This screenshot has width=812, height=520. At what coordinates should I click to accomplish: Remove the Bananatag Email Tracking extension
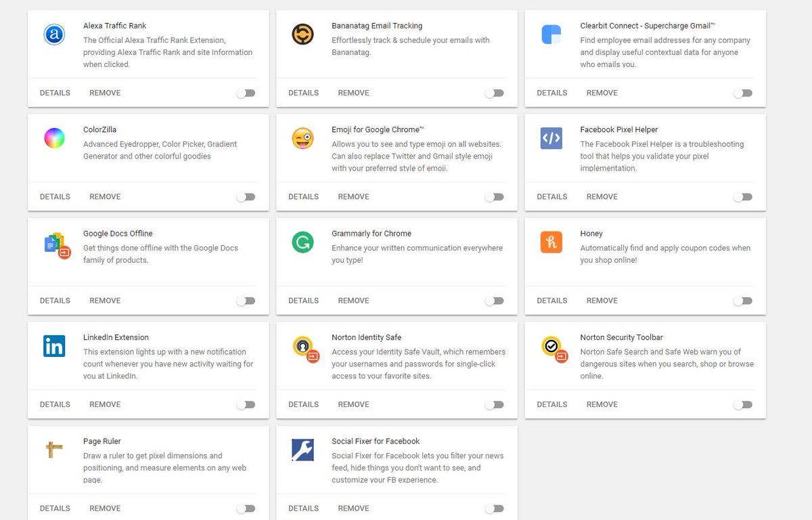[x=353, y=93]
